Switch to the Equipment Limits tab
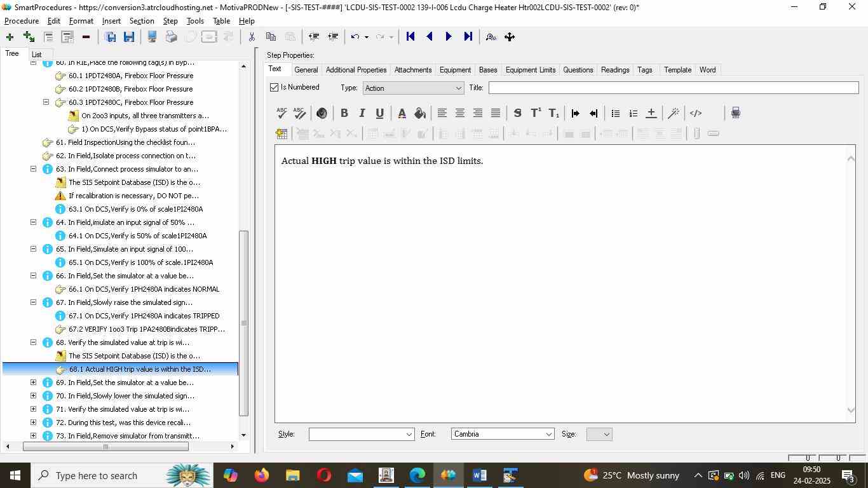868x488 pixels. pyautogui.click(x=530, y=70)
